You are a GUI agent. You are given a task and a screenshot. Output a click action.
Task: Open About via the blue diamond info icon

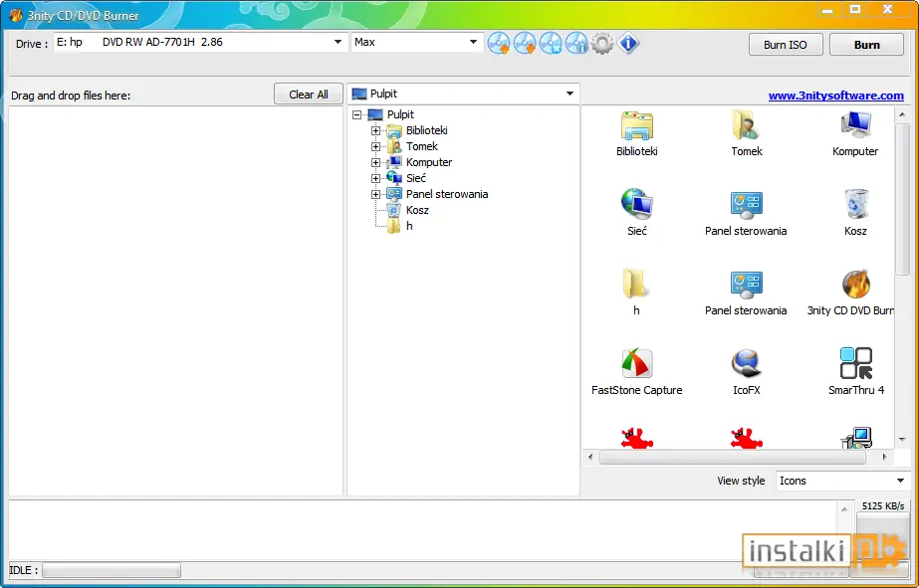627,44
